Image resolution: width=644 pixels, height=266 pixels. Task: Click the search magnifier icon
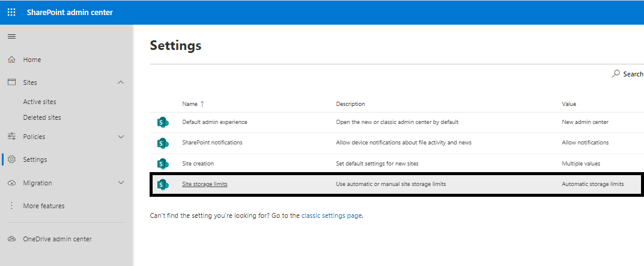click(x=616, y=74)
